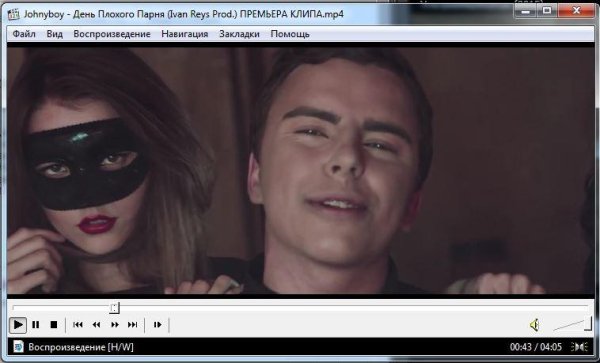Viewport: 600px width, 363px height.
Task: Maximize the player window
Action: tap(548, 11)
